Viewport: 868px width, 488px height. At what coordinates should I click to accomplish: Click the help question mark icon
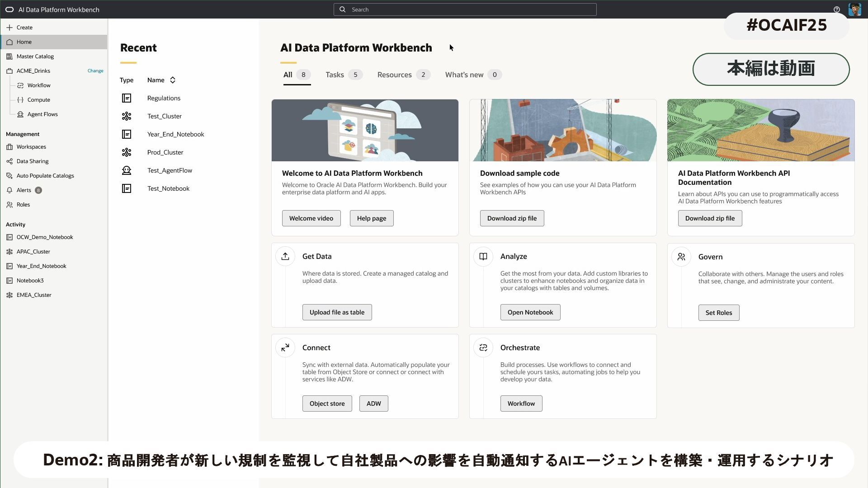tap(836, 9)
